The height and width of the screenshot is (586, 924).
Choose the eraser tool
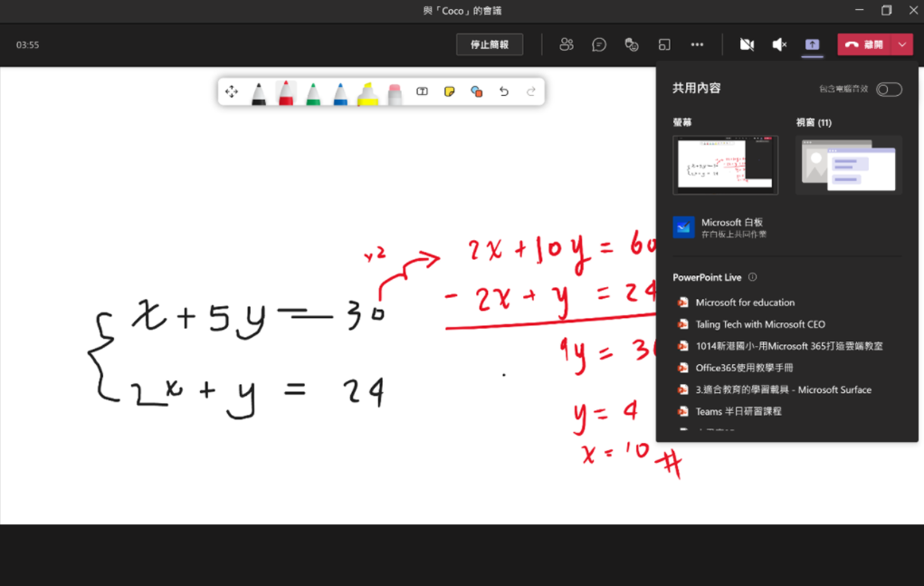pos(395,92)
